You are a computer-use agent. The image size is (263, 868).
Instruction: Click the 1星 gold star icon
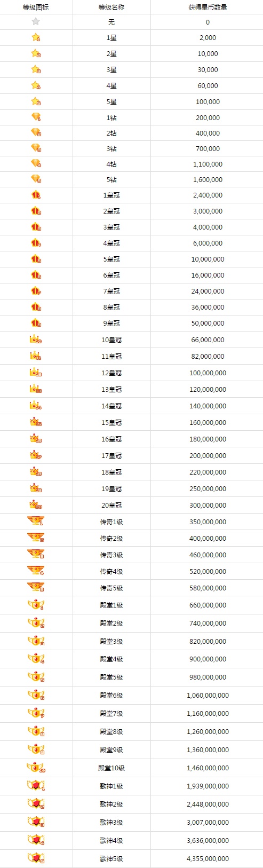pos(36,37)
